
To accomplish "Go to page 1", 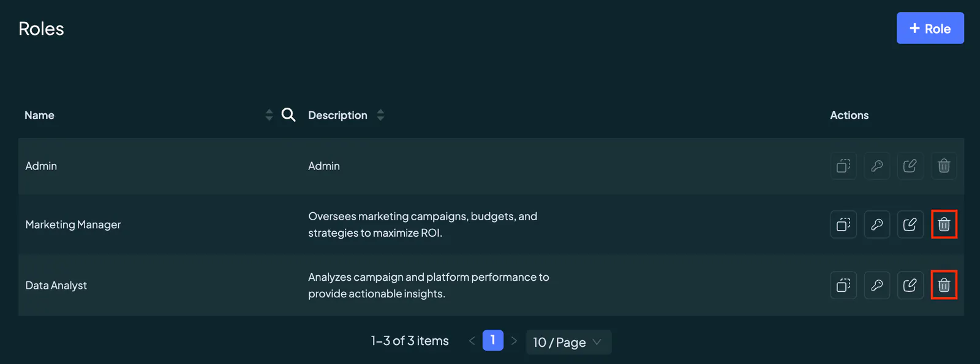I will click(493, 340).
